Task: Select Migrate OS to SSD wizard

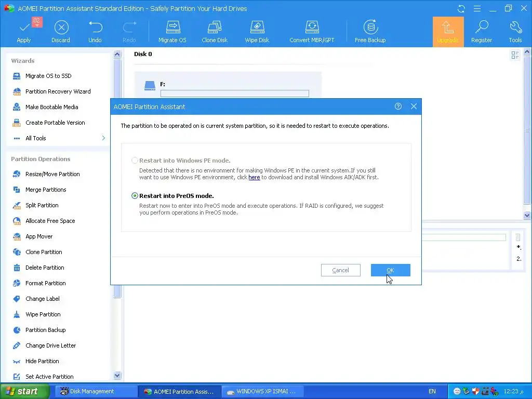Action: (x=48, y=76)
